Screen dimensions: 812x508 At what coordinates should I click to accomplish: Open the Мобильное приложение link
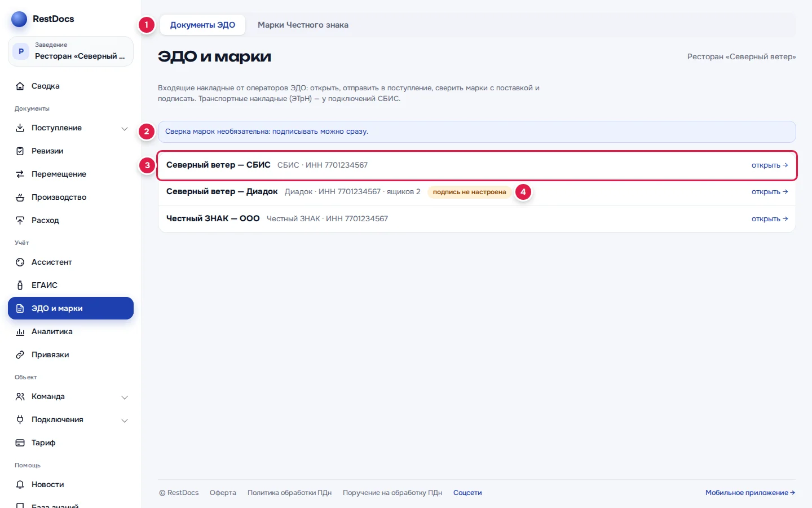click(x=750, y=493)
